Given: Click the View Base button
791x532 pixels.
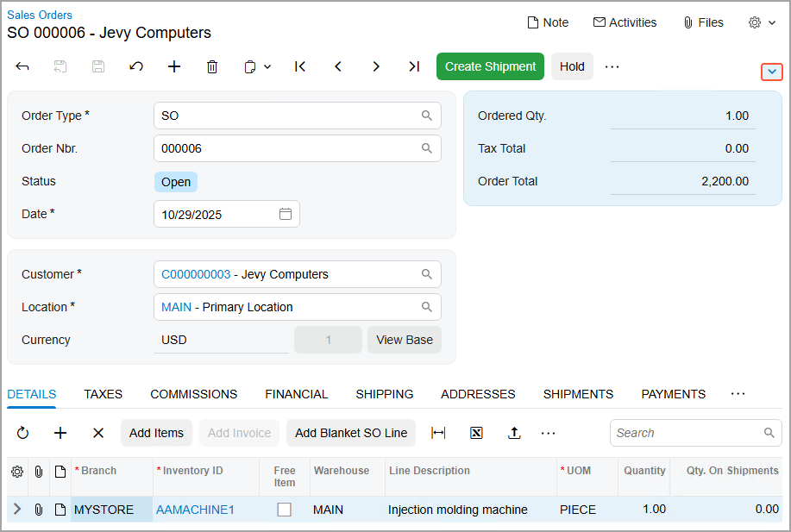Looking at the screenshot, I should tap(404, 340).
